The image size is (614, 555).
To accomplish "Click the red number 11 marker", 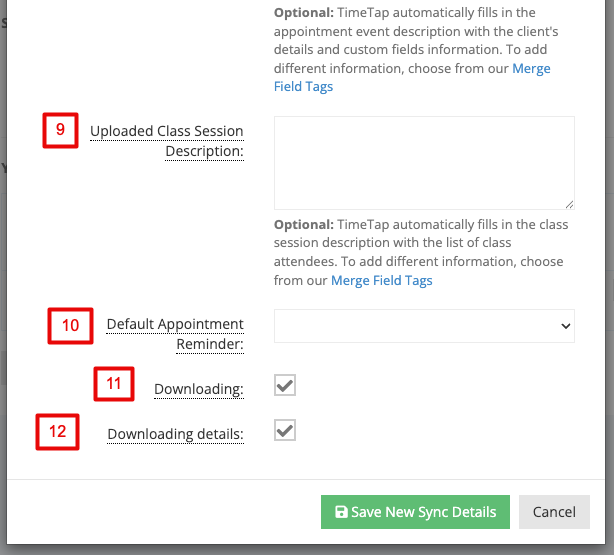I will click(114, 384).
